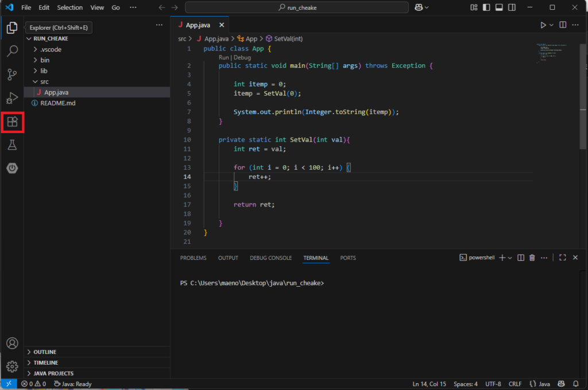Switch to the PORTS panel tab
Screen dimensions: 588x390
[x=348, y=258]
